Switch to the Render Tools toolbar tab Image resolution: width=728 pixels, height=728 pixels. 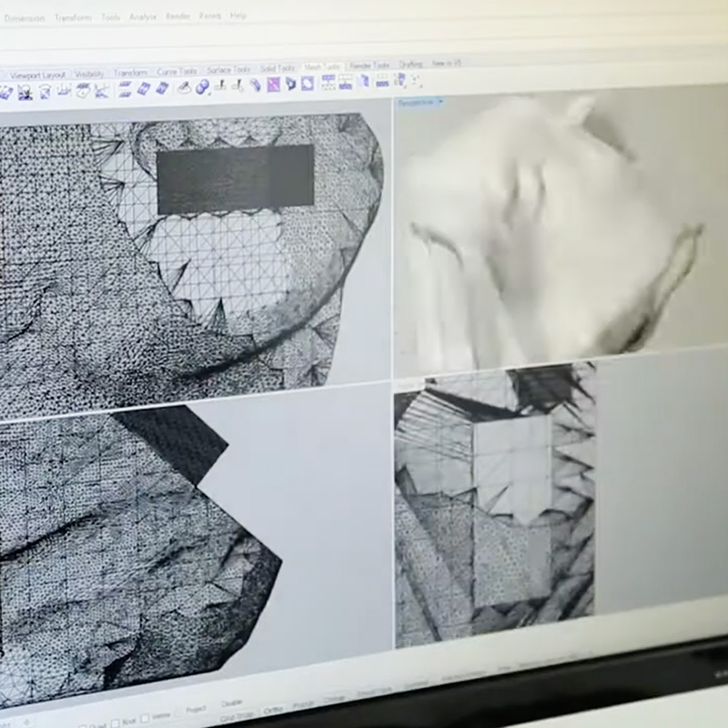[370, 66]
